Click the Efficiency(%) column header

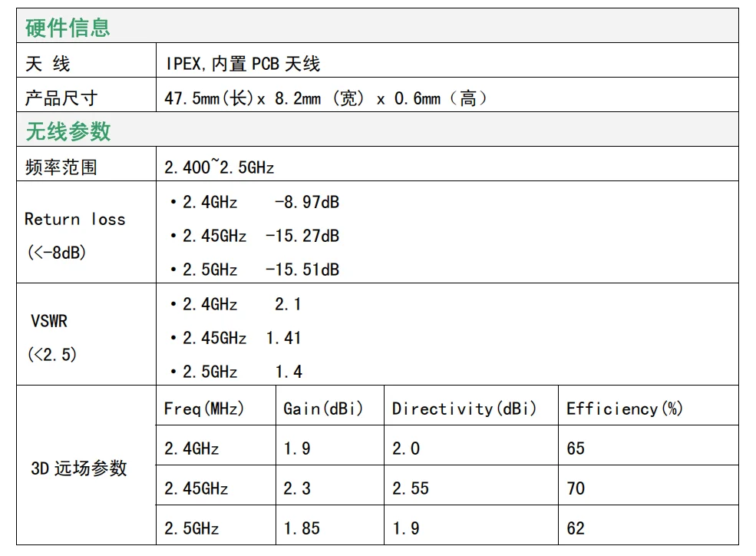pyautogui.click(x=625, y=409)
